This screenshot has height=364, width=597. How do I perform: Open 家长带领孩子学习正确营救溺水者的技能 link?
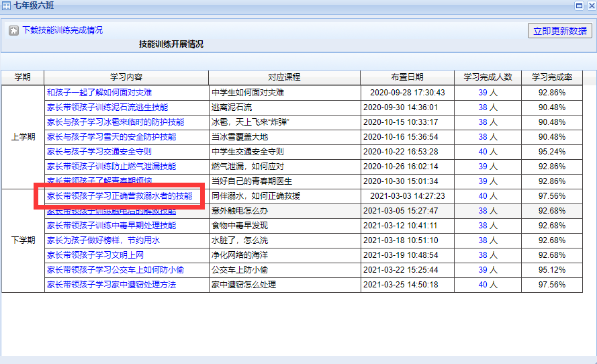click(x=119, y=196)
